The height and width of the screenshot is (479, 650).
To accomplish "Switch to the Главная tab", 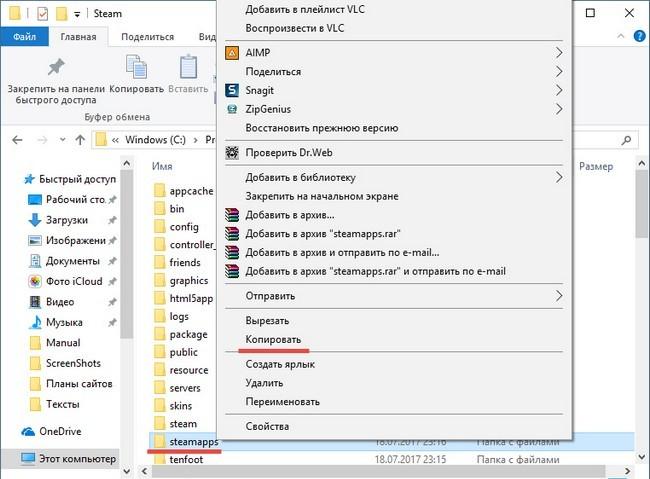I will coord(78,36).
